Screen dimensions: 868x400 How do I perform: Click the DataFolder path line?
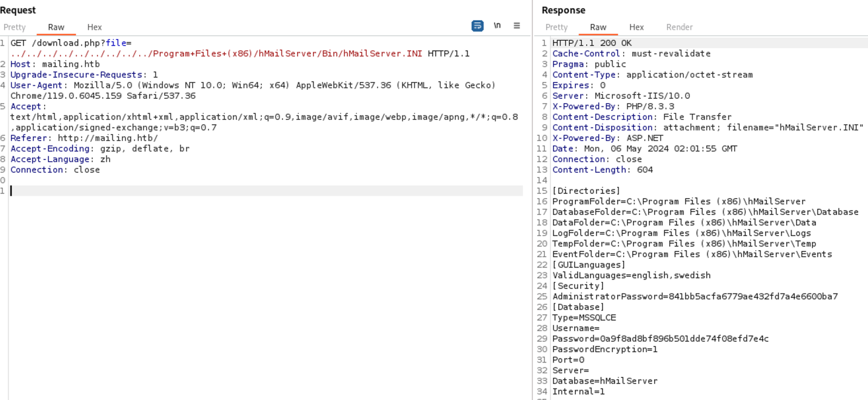684,223
